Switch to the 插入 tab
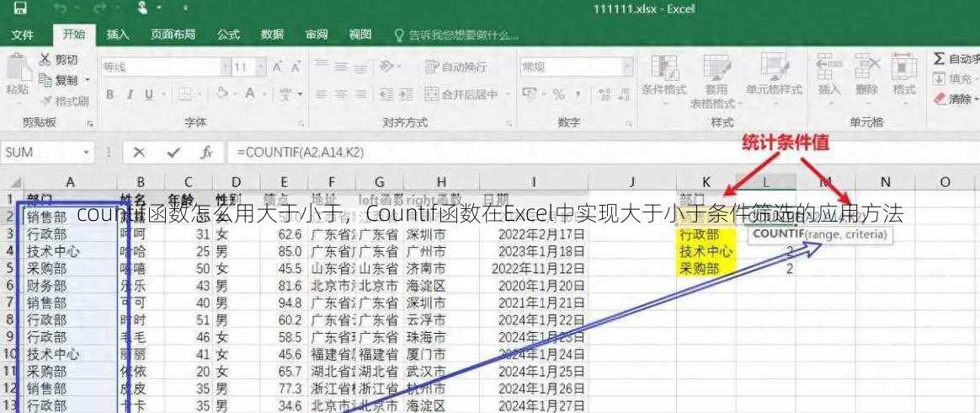Screen dimensions: 980x413 pyautogui.click(x=118, y=35)
